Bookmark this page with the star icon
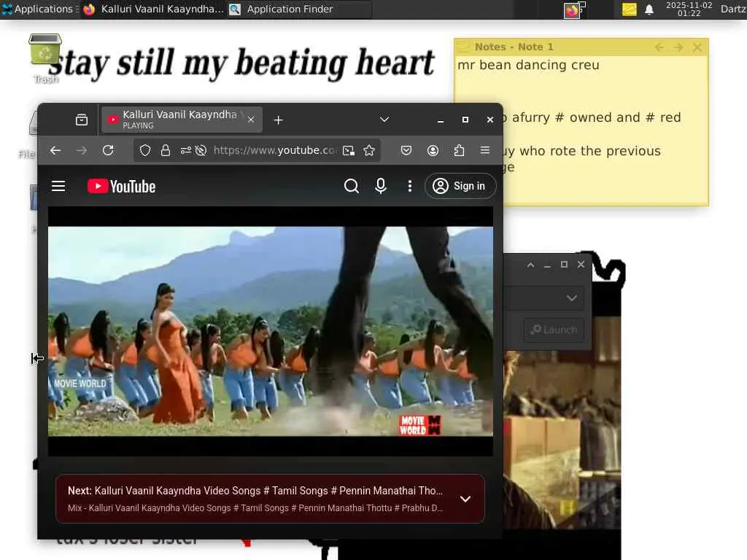This screenshot has height=560, width=747. (369, 150)
